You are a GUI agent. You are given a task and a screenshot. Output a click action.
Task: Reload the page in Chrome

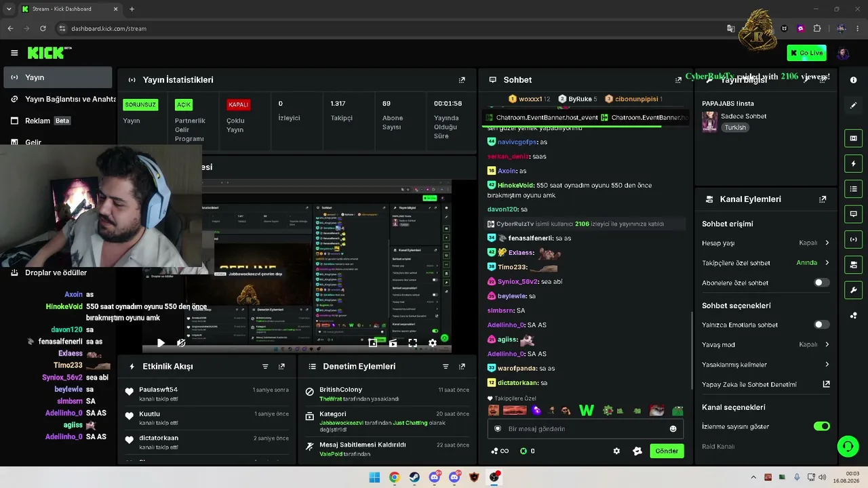(43, 28)
